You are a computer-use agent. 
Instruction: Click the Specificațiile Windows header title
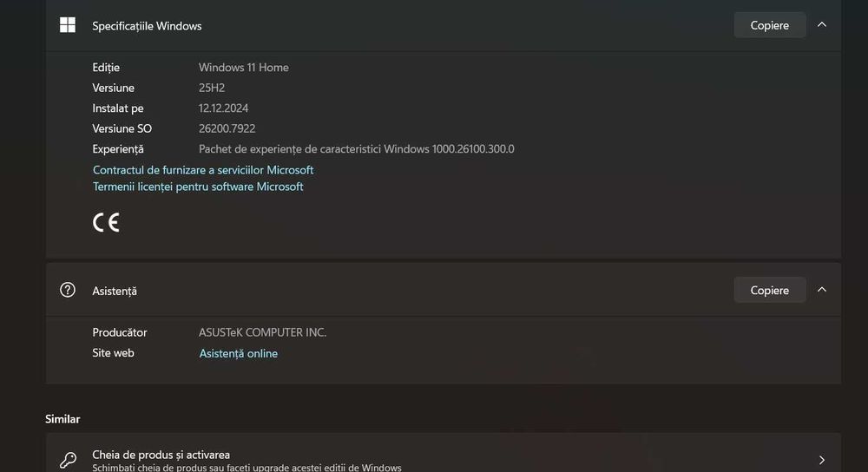[147, 26]
